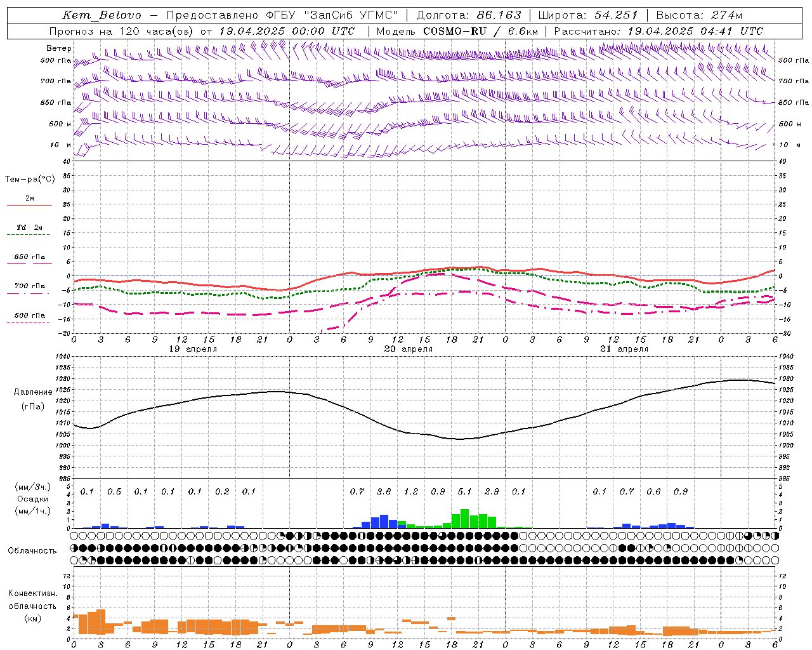Click the '1.2' precipitation value
Image resolution: width=812 pixels, height=650 pixels.
(411, 491)
